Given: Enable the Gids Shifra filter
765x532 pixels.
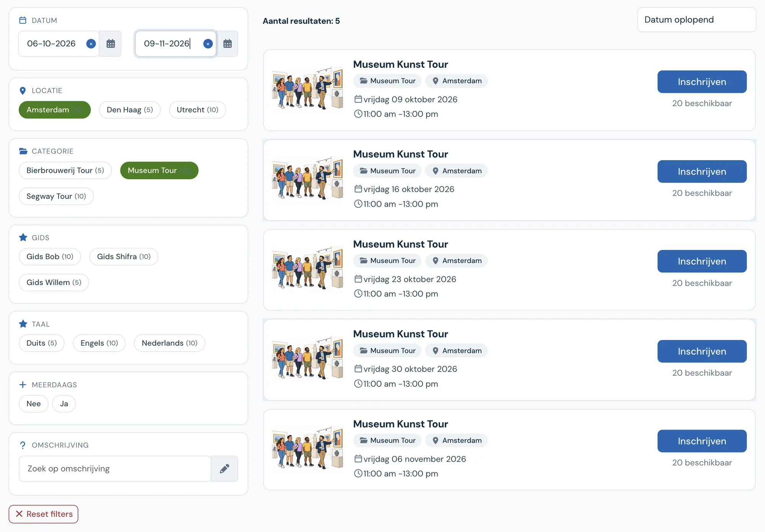Looking at the screenshot, I should click(124, 256).
